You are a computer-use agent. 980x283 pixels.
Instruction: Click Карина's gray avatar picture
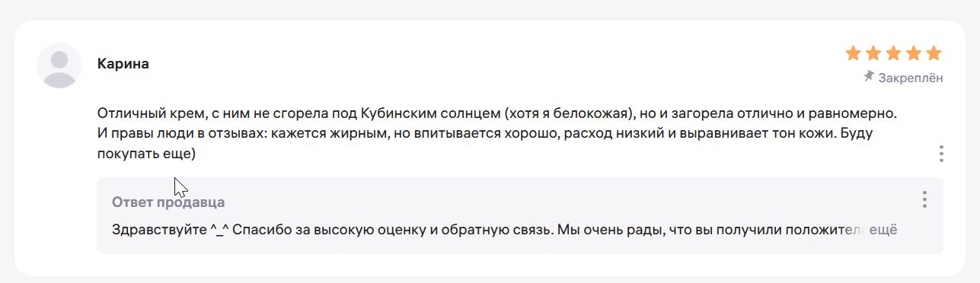coord(59,65)
